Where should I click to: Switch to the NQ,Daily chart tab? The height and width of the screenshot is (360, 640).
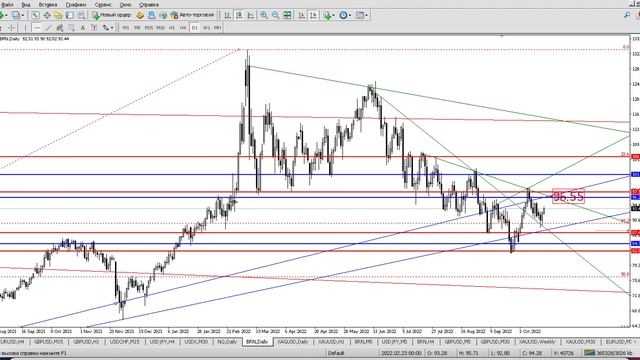click(227, 342)
